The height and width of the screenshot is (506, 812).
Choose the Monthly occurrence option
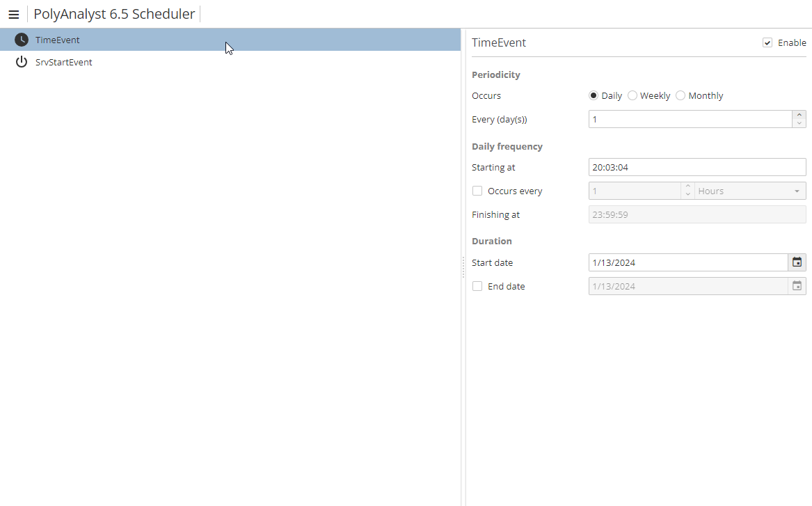[x=680, y=95]
